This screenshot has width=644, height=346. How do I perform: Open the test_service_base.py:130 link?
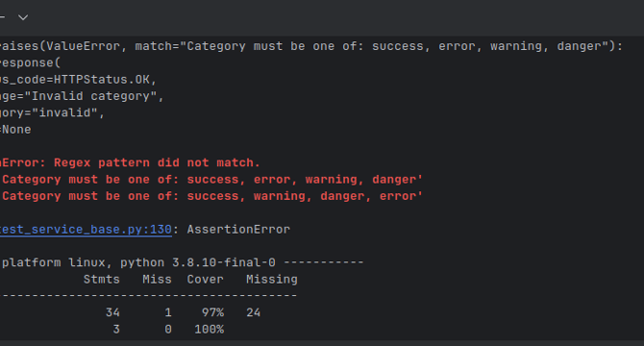(x=86, y=229)
